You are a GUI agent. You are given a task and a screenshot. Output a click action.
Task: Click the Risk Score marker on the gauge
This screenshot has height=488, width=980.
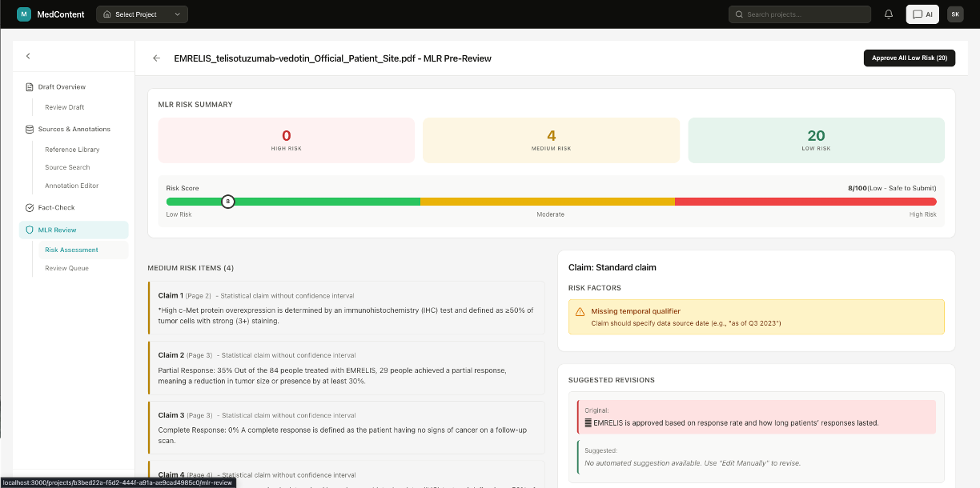(x=227, y=202)
